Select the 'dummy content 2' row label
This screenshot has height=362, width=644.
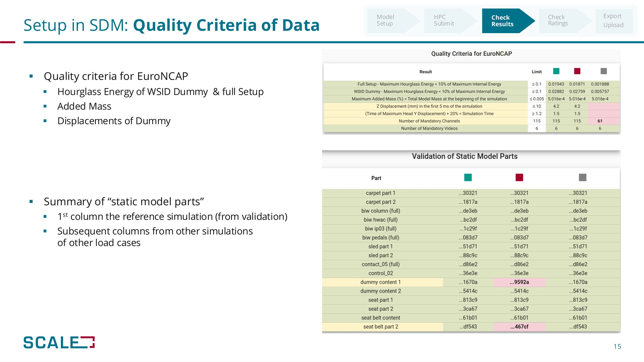point(380,291)
